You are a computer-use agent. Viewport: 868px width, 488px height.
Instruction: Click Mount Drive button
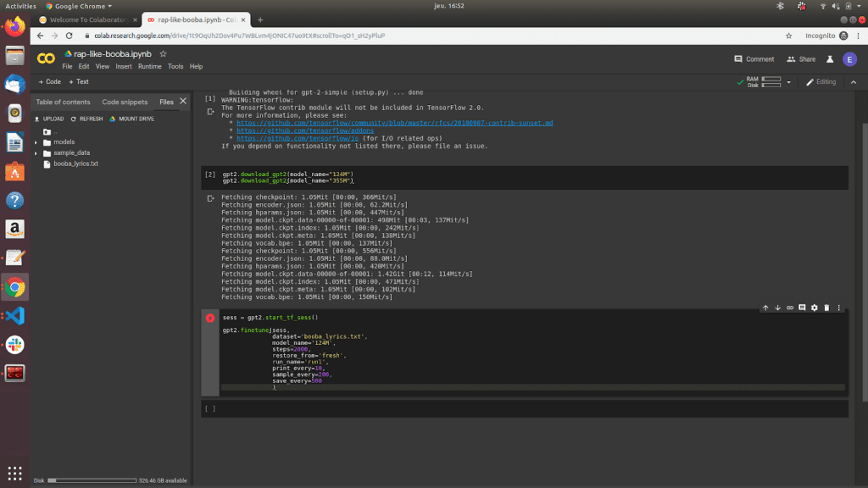coord(131,119)
